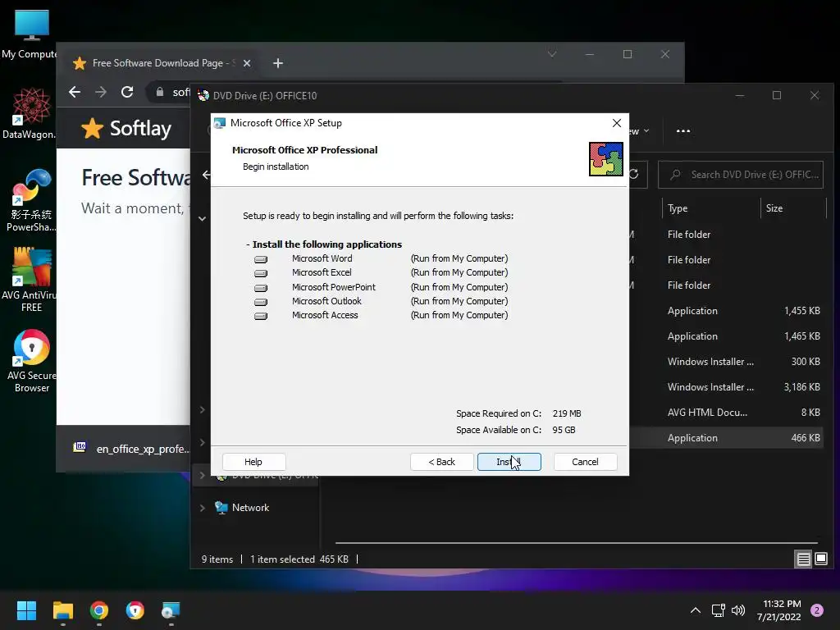Select Network in the navigation pane
Viewport: 840px width, 630px height.
coord(250,507)
